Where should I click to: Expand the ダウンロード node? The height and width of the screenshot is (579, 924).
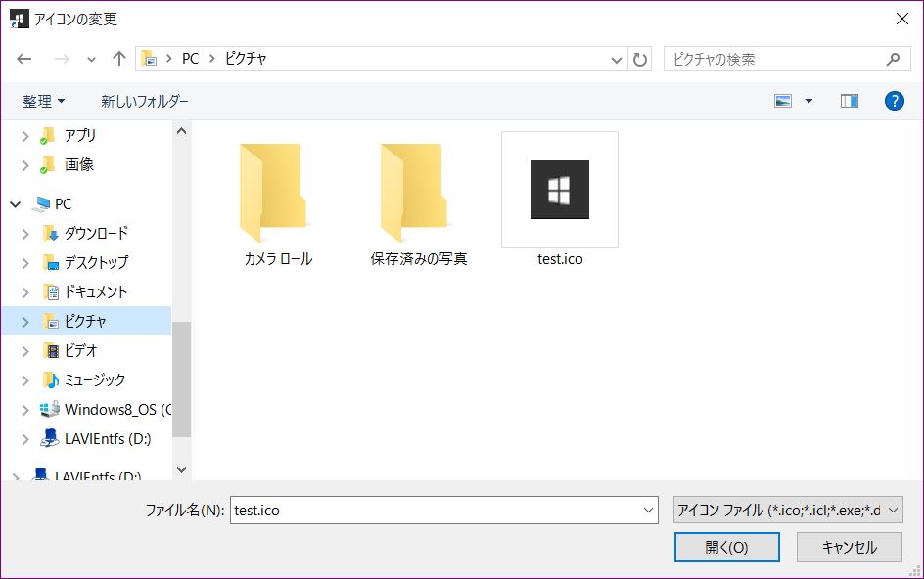[25, 234]
